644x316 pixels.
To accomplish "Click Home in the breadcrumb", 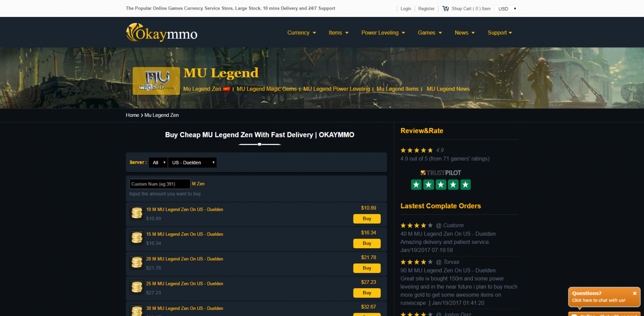I will 132,115.
